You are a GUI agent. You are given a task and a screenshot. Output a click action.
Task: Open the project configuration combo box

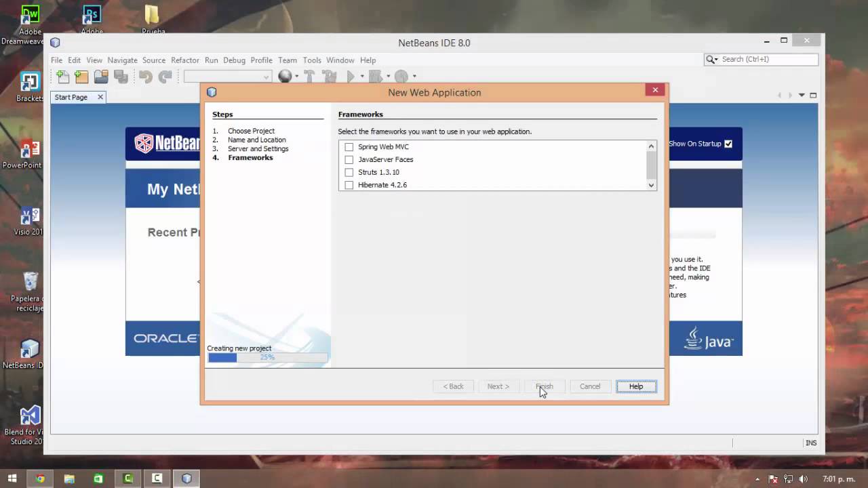[x=228, y=77]
